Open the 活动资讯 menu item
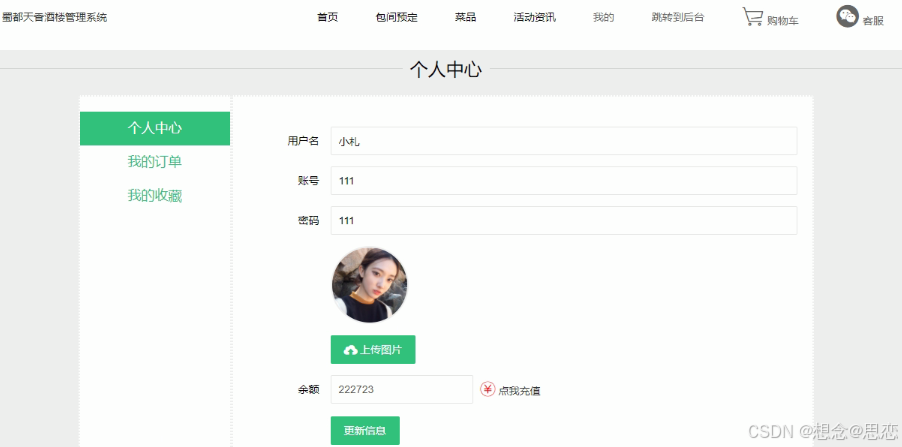Screen dimensions: 902x447 (x=534, y=17)
